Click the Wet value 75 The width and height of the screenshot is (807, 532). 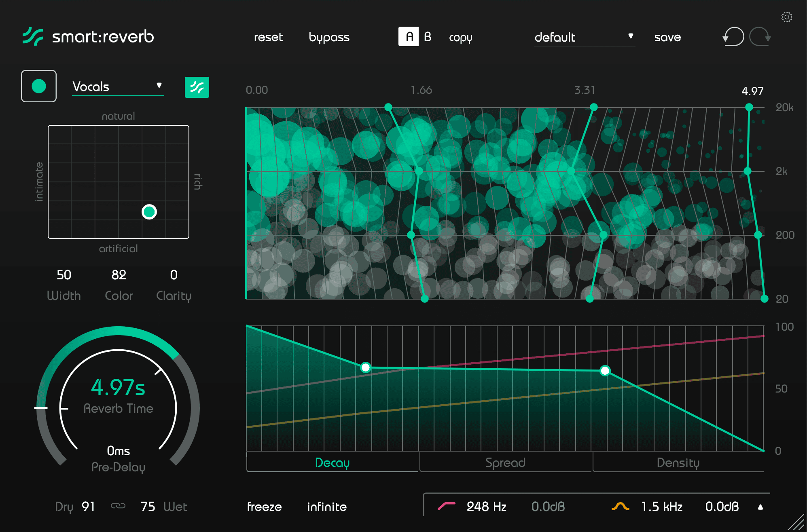(x=148, y=507)
